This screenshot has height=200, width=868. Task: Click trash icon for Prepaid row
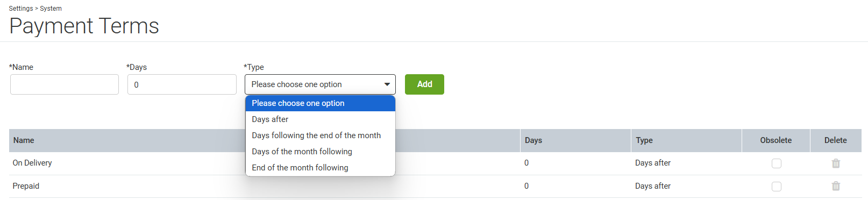(x=836, y=186)
